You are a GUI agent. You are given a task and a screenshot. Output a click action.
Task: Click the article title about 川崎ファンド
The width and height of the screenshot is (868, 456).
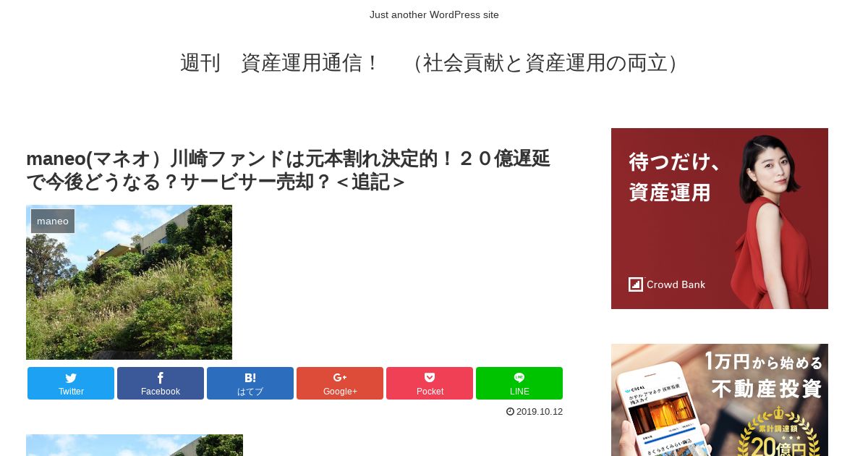[288, 170]
